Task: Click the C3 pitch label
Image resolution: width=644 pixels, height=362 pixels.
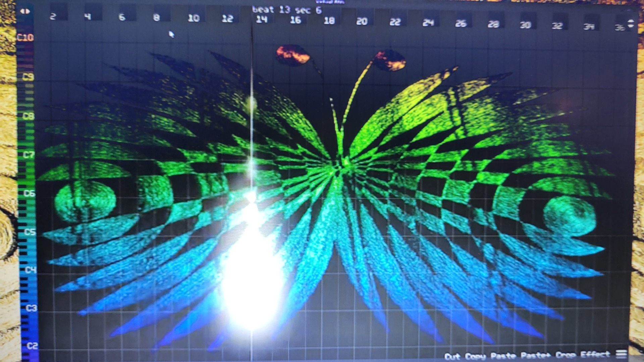Action: pos(31,308)
